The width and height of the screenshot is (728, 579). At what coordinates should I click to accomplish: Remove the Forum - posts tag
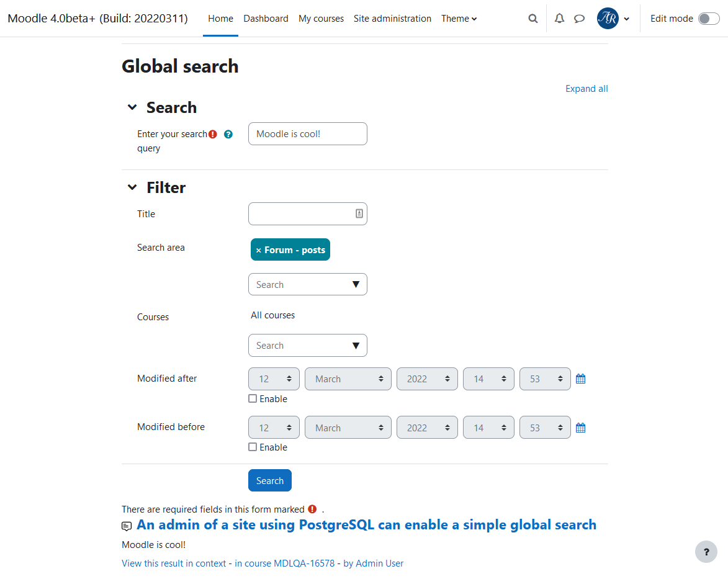pyautogui.click(x=259, y=250)
